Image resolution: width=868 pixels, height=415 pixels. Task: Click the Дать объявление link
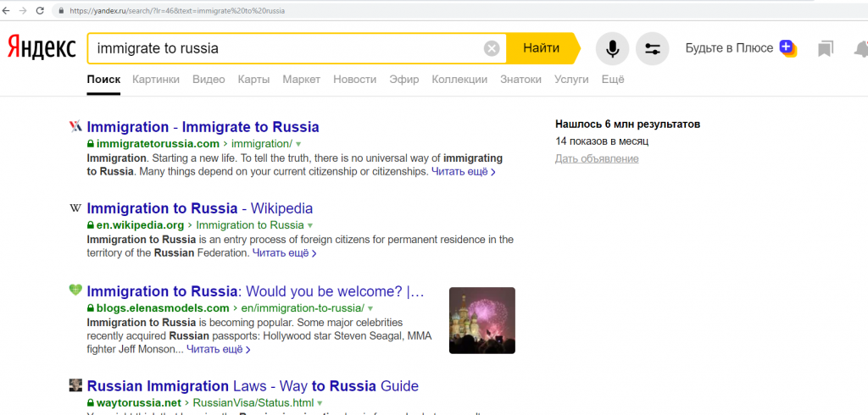(597, 159)
